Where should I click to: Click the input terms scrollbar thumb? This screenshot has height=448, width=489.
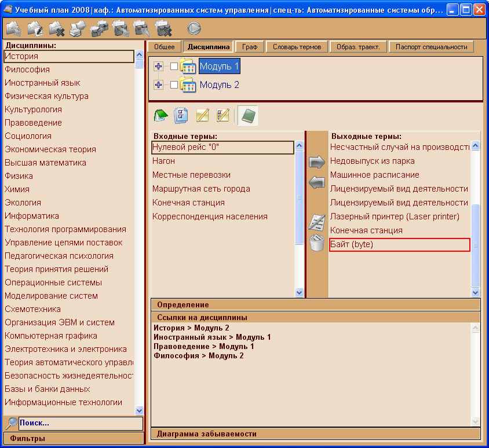(299, 197)
